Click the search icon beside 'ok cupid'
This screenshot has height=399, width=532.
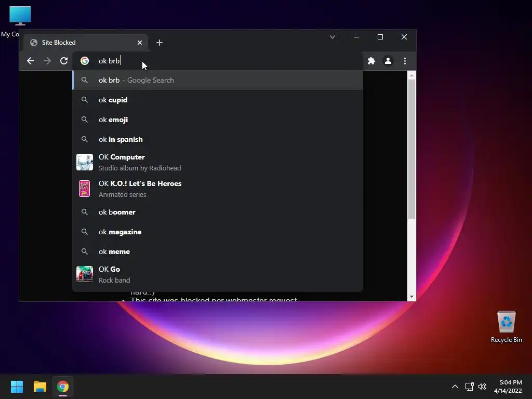(x=85, y=100)
